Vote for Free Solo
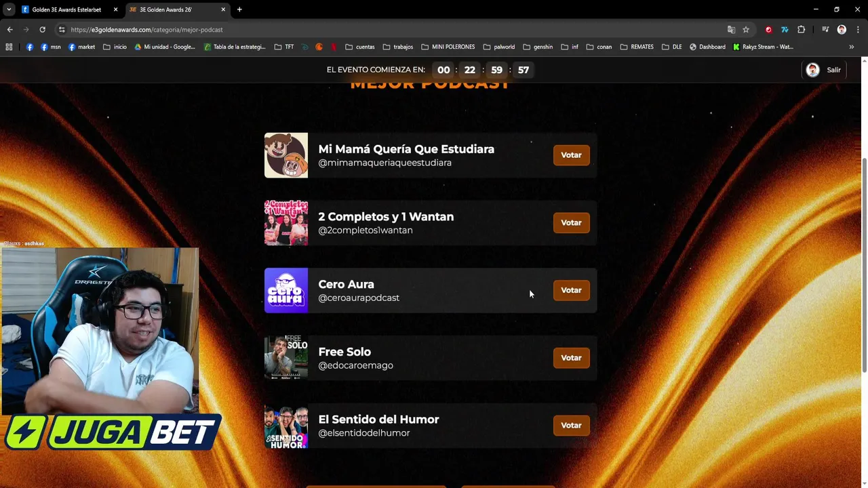Screen dimensions: 868x488 pyautogui.click(x=571, y=358)
